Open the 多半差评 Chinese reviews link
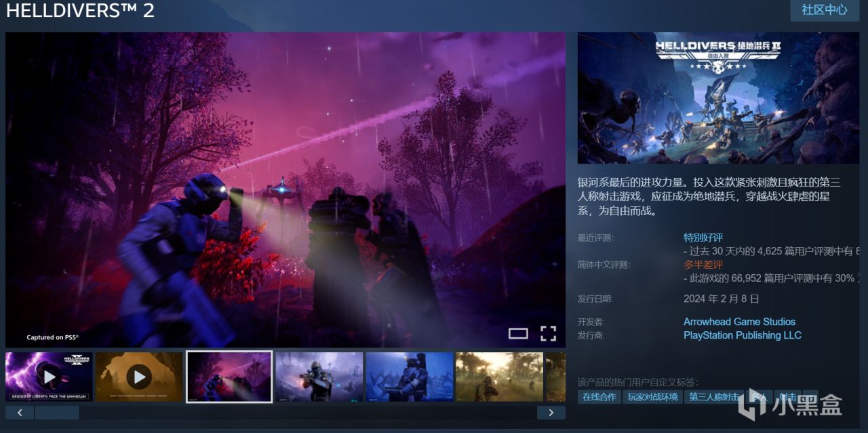This screenshot has height=433, width=868. pos(703,265)
